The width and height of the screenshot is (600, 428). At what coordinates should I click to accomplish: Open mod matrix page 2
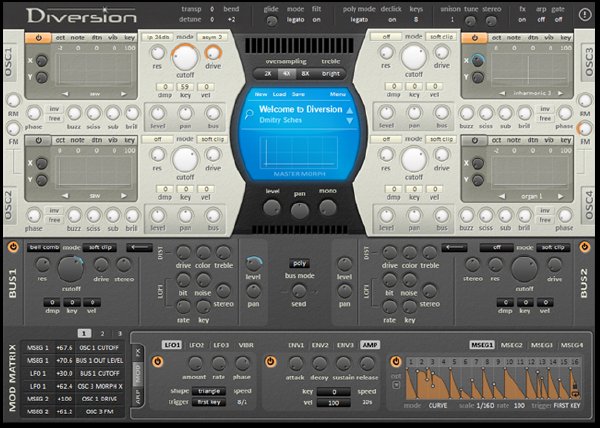[x=102, y=334]
